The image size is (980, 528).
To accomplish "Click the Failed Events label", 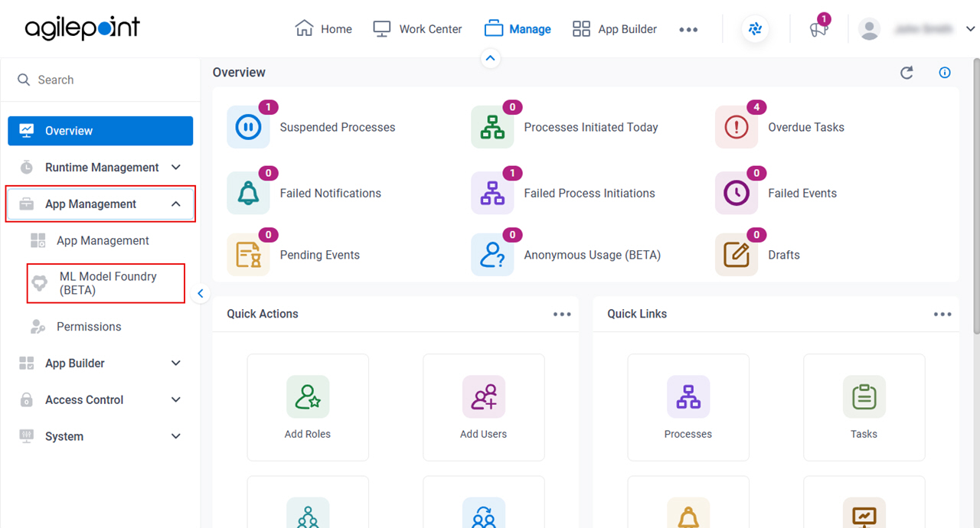I will pyautogui.click(x=802, y=194).
